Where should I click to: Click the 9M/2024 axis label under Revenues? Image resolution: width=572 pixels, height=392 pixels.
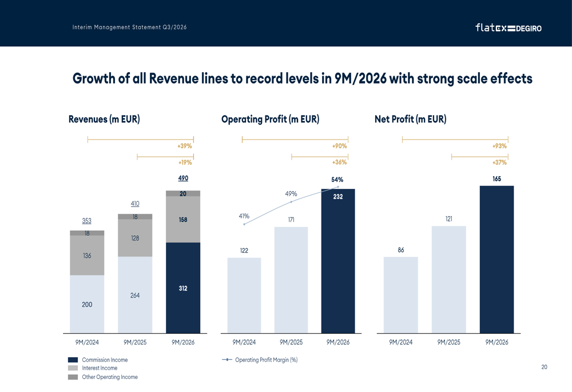point(87,342)
